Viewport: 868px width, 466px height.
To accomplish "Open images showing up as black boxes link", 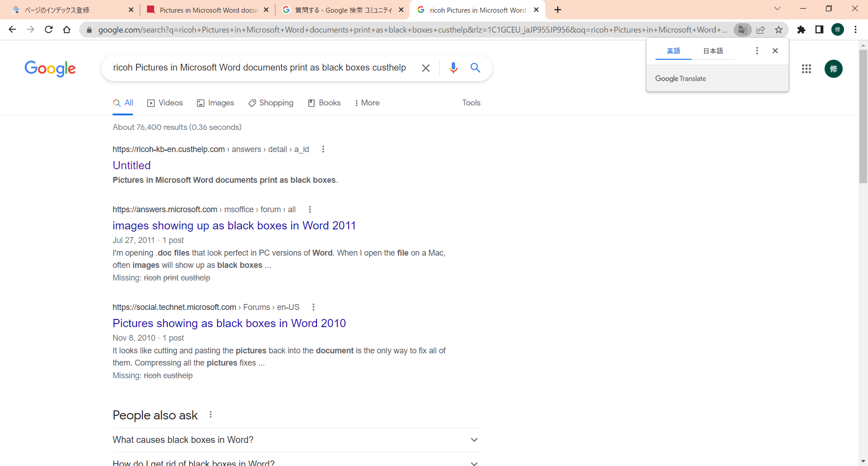I will coord(234,225).
